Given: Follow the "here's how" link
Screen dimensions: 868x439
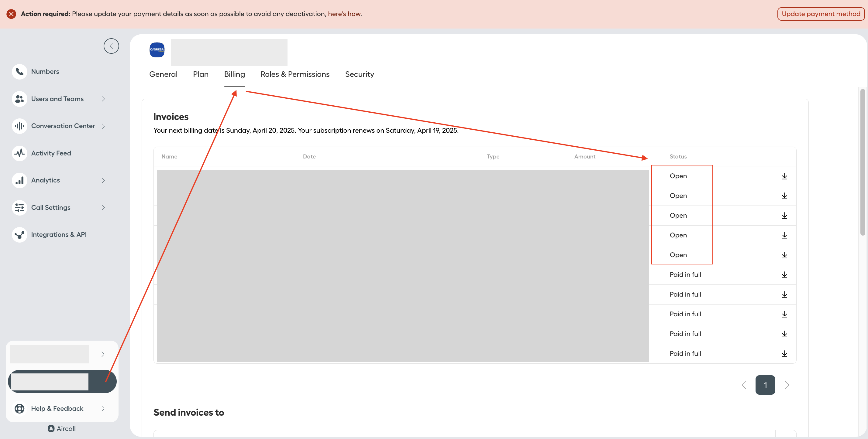Looking at the screenshot, I should point(344,14).
